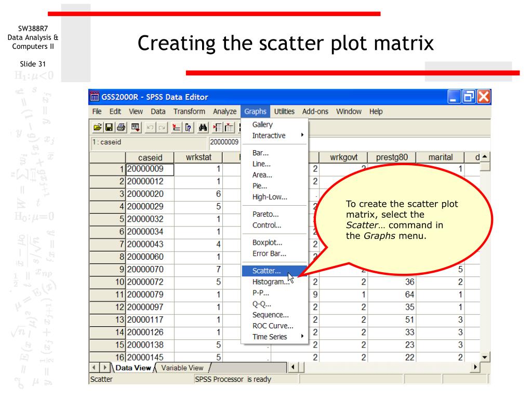Click the prestg80 column header
The image size is (532, 399).
click(x=392, y=157)
